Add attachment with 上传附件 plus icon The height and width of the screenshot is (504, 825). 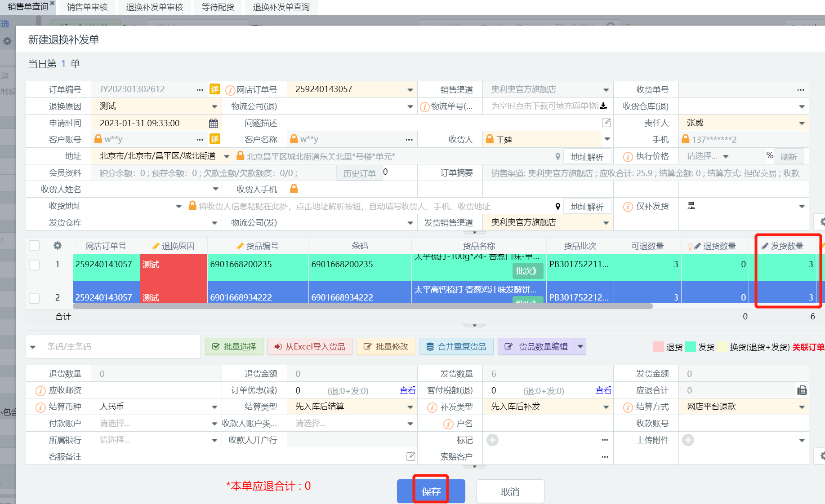coord(688,440)
